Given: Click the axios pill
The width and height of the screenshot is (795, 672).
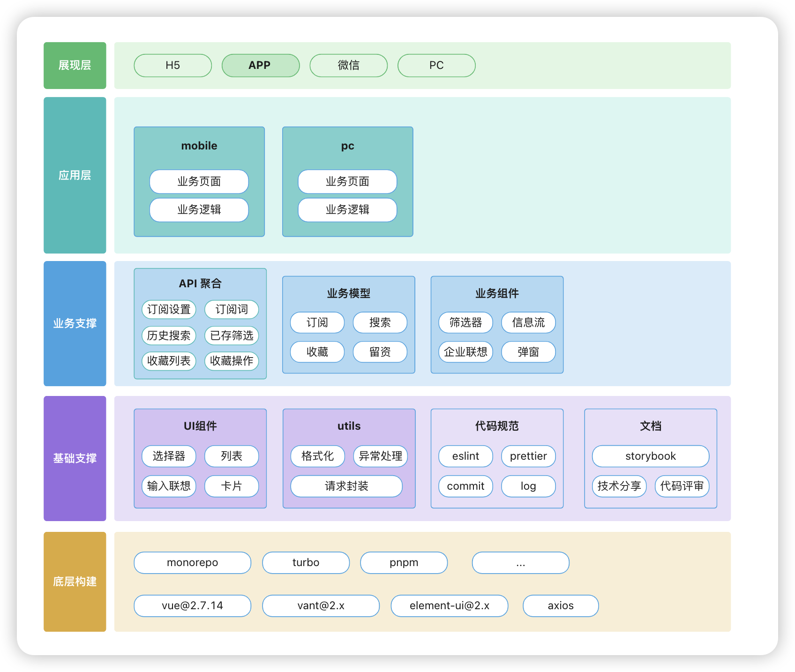Looking at the screenshot, I should point(561,605).
